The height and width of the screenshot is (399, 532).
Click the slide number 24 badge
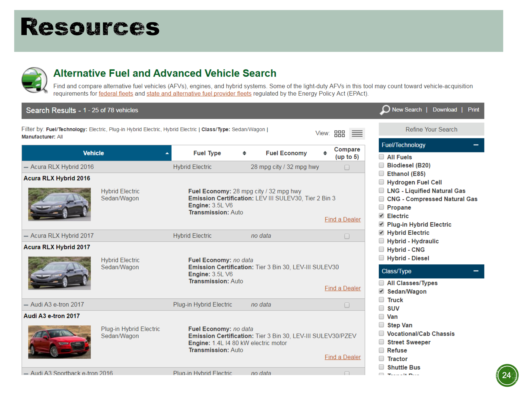pyautogui.click(x=507, y=375)
